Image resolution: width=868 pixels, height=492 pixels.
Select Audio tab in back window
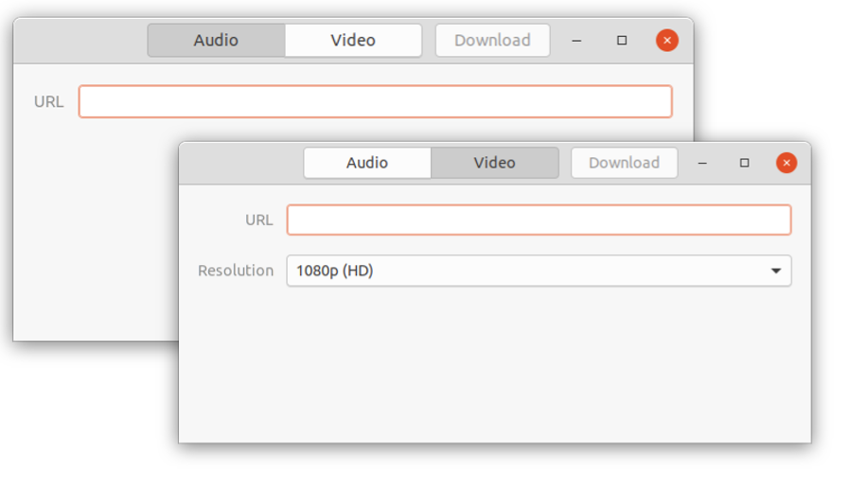216,41
